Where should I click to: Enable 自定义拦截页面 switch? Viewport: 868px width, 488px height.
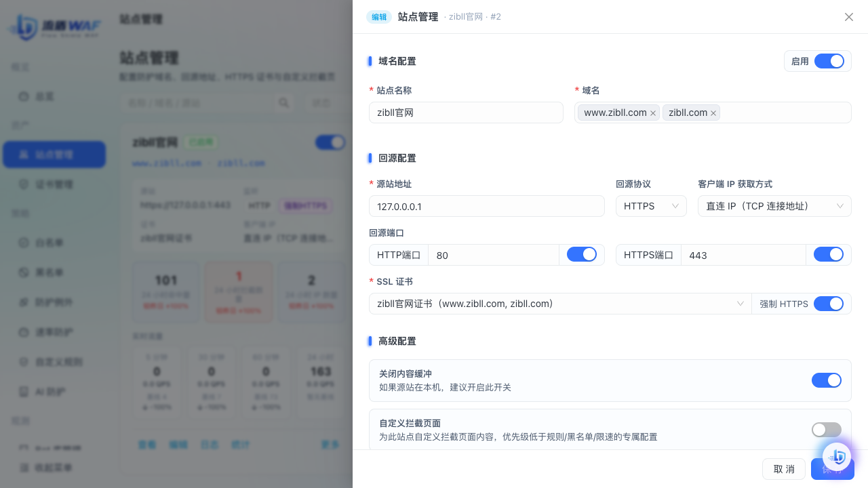coord(827,430)
